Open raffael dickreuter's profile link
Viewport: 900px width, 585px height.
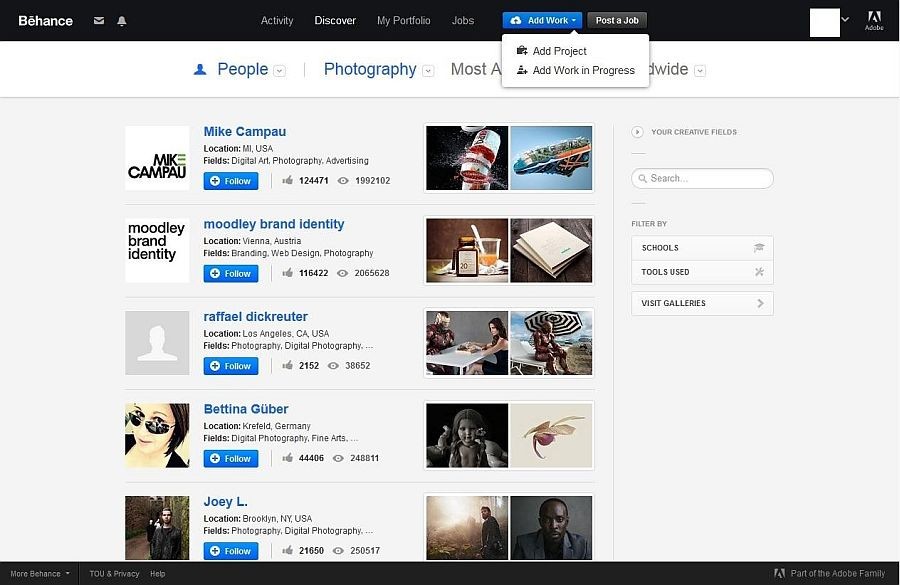click(255, 317)
